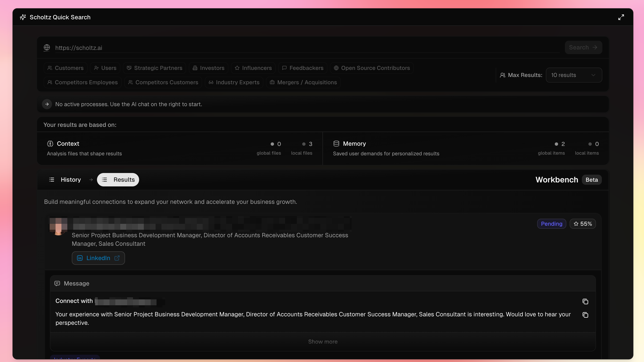
Task: Copy the Connect with subject line
Action: tap(585, 302)
